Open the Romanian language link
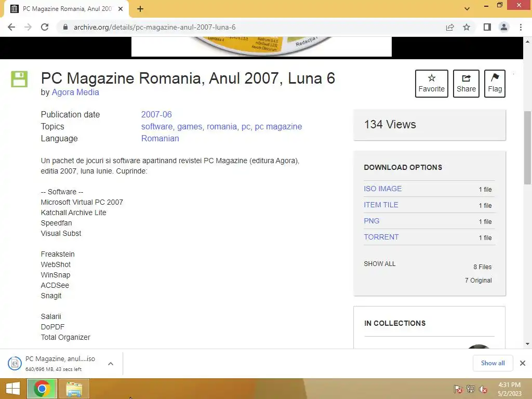 [160, 138]
